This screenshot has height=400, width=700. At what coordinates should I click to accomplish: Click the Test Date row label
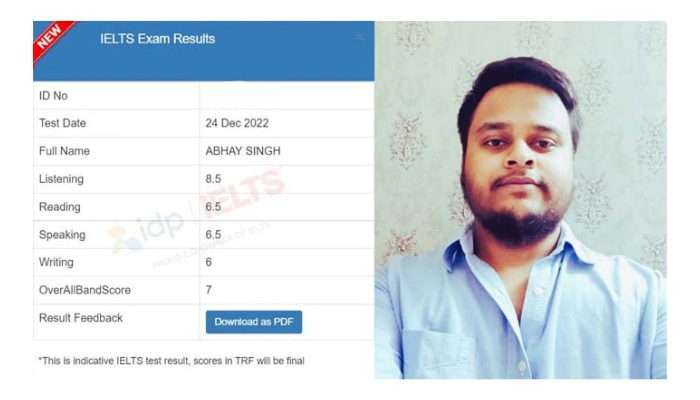pyautogui.click(x=62, y=123)
